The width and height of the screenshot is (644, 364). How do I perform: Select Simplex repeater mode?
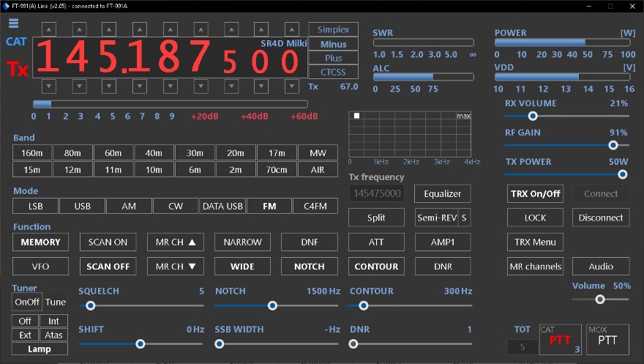[334, 29]
